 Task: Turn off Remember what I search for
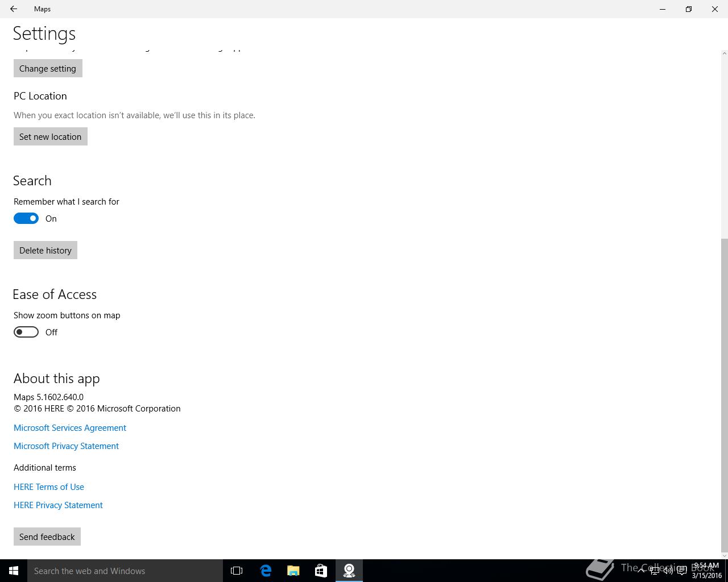point(26,218)
